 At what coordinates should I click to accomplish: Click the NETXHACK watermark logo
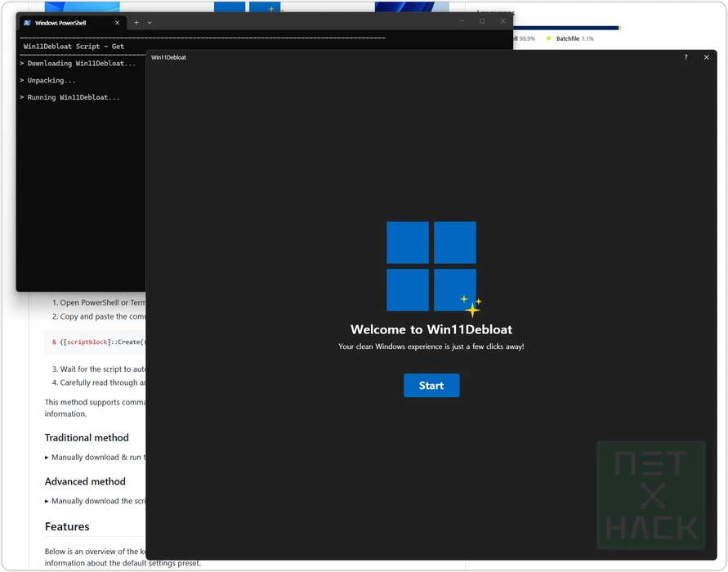coord(650,494)
